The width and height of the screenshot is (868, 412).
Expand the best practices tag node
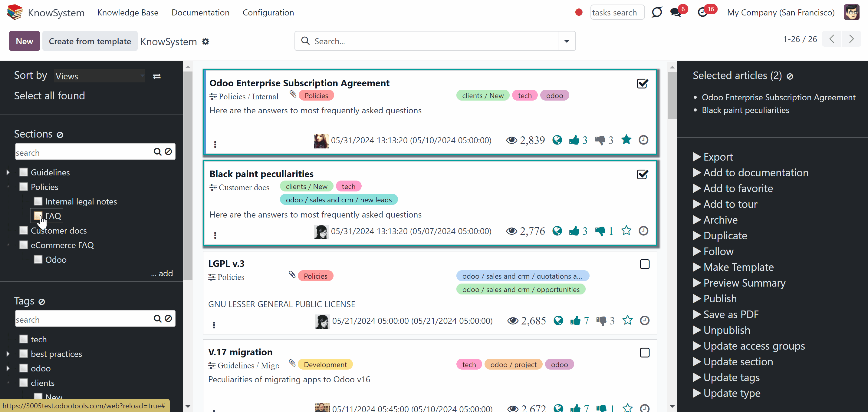coord(8,354)
